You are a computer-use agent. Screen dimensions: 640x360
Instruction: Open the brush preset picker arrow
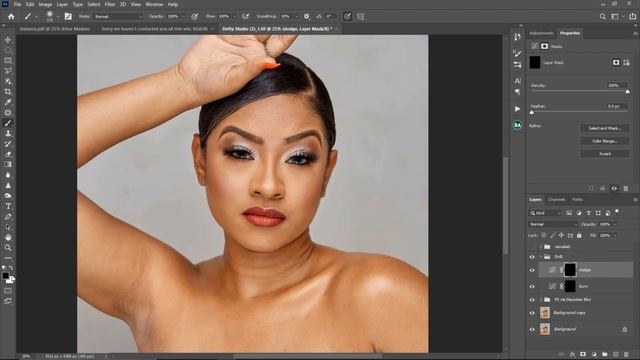58,17
